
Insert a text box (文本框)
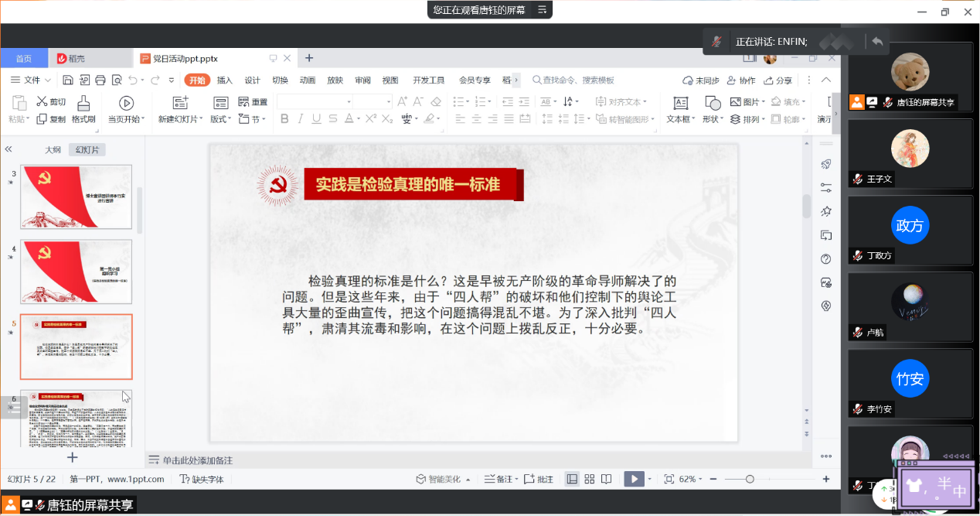[x=680, y=103]
